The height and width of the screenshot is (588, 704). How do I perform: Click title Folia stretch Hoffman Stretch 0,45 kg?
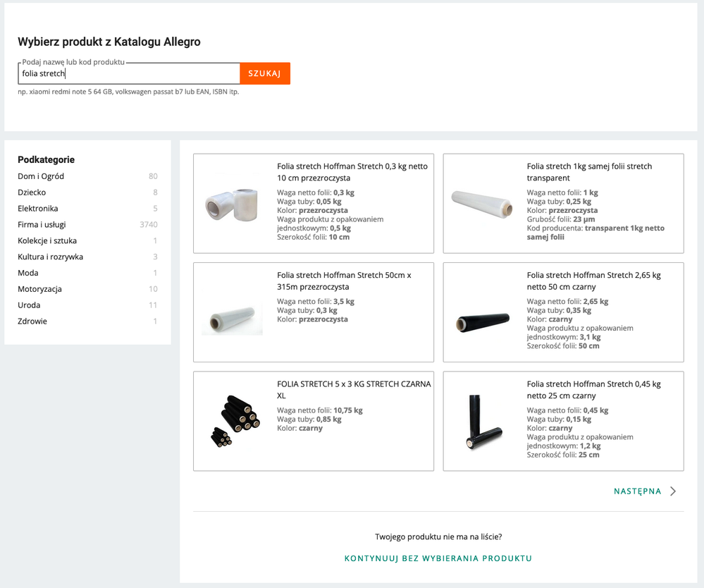click(x=594, y=389)
